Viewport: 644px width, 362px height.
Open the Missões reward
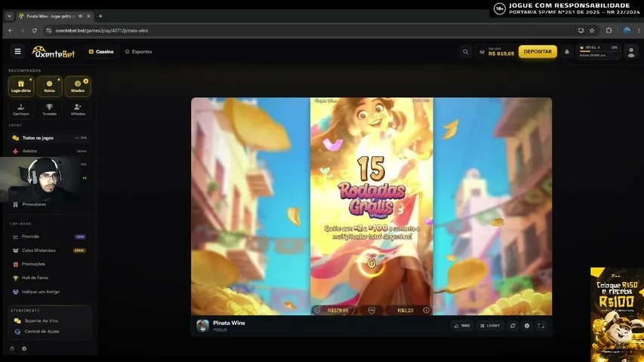[78, 86]
